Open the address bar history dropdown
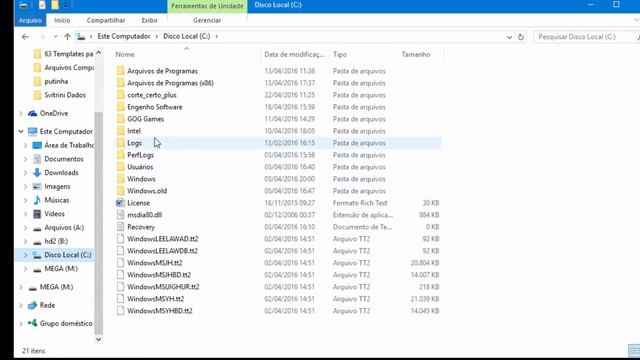 (x=509, y=37)
